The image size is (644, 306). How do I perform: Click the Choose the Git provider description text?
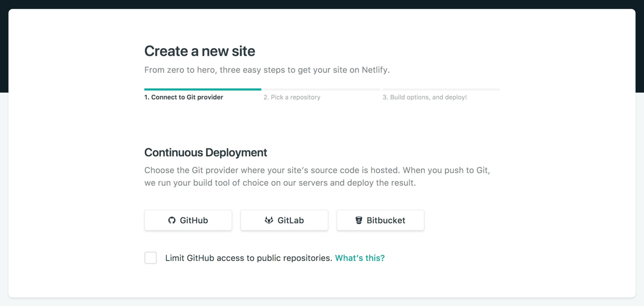[x=317, y=176]
